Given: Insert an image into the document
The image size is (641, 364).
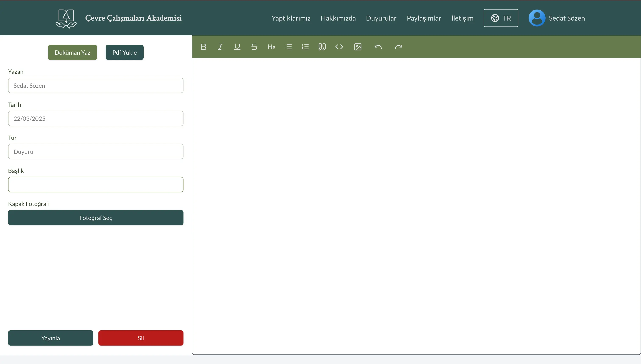Looking at the screenshot, I should pyautogui.click(x=358, y=47).
